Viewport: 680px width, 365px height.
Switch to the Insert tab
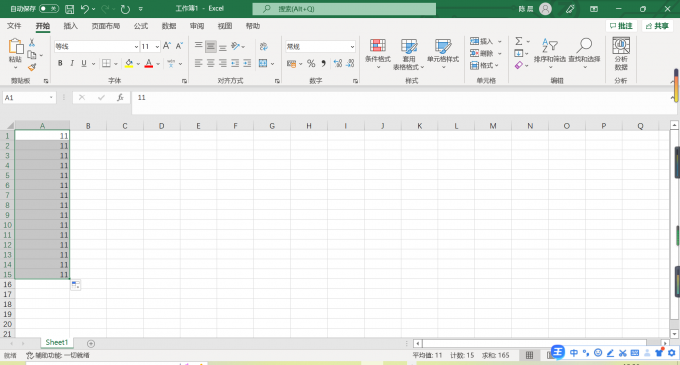71,26
